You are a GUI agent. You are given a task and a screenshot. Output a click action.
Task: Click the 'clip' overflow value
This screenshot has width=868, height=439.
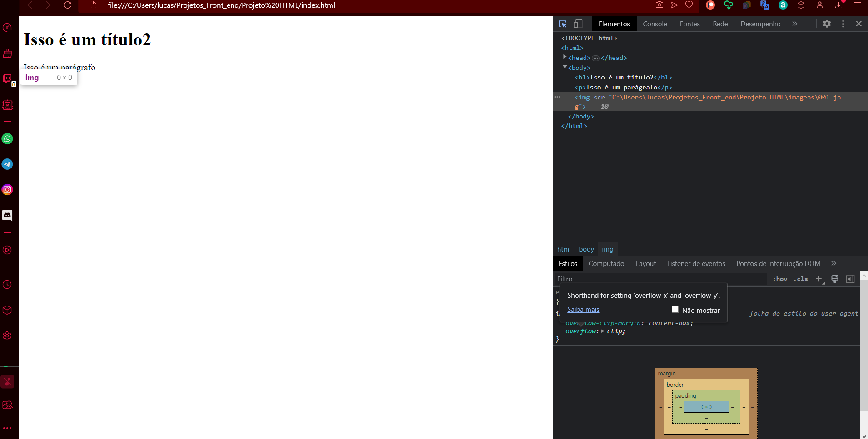(615, 331)
